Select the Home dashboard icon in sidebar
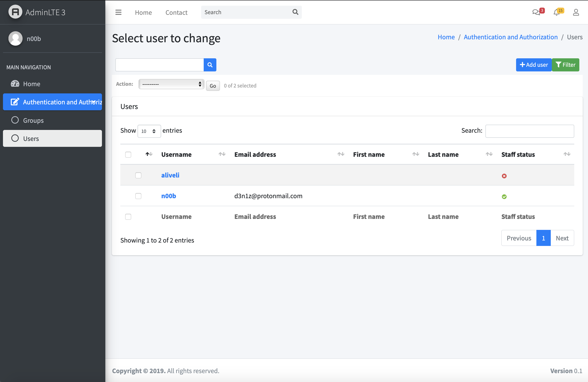The width and height of the screenshot is (588, 382). (15, 84)
